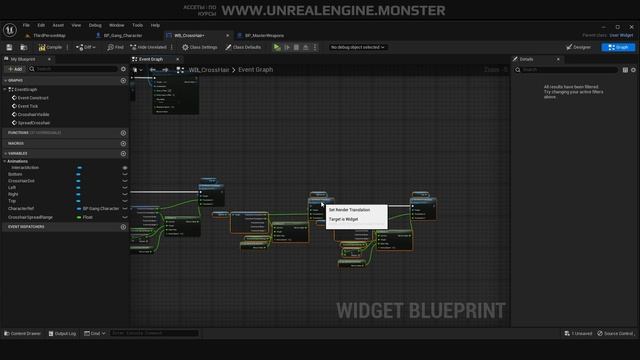Close the WB_CrossHair tab
640x360 pixels.
tap(228, 36)
